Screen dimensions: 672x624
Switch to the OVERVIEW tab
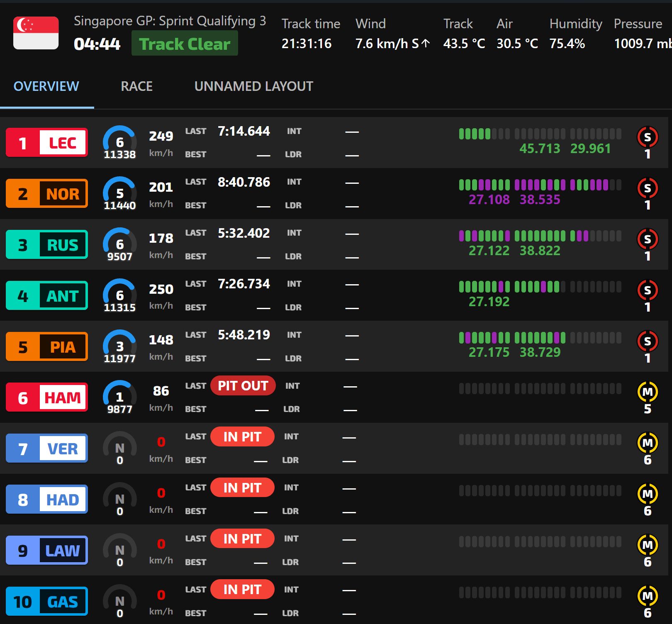coord(46,86)
